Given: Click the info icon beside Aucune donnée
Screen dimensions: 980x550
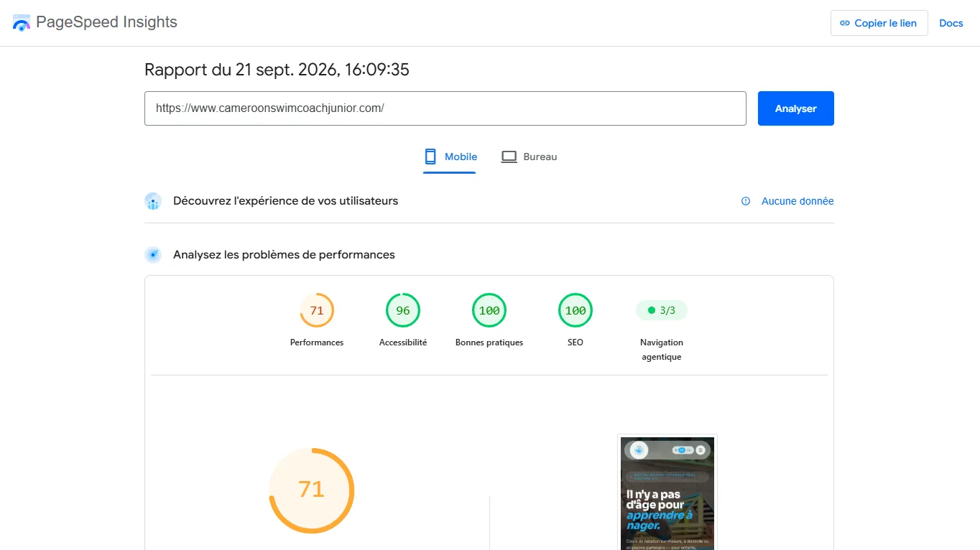Looking at the screenshot, I should pos(746,201).
